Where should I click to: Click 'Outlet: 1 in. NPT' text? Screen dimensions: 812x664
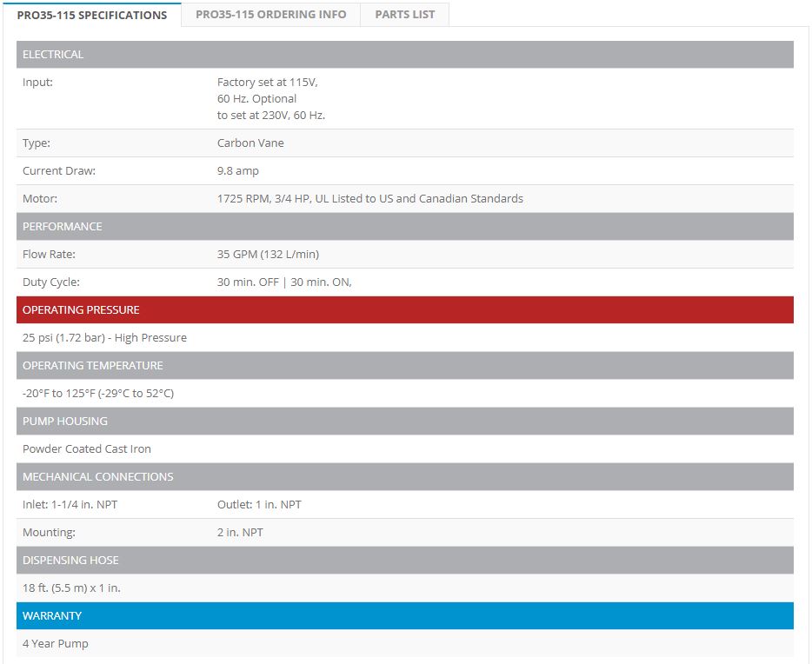point(259,505)
